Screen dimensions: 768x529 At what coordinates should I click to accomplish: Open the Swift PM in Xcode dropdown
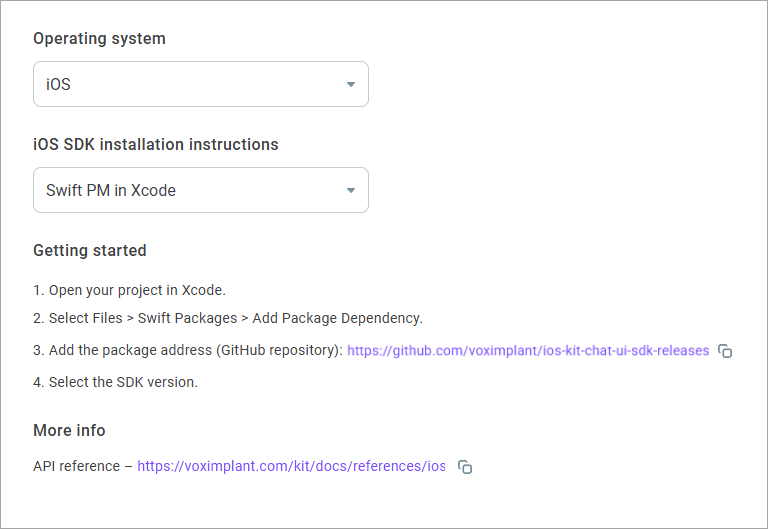click(x=201, y=190)
